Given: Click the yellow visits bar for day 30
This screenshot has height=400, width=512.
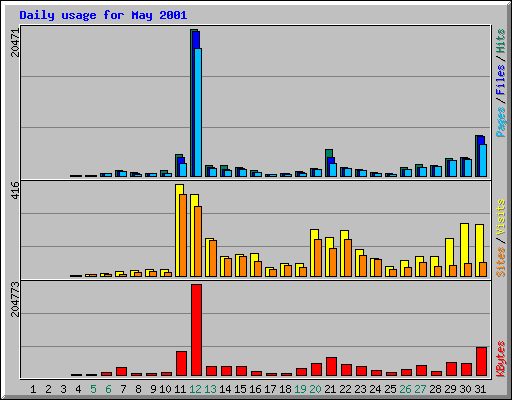Looking at the screenshot, I should (x=463, y=250).
